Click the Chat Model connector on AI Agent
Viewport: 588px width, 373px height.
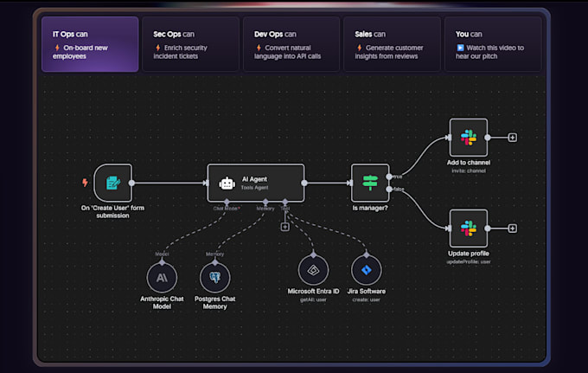click(x=227, y=202)
